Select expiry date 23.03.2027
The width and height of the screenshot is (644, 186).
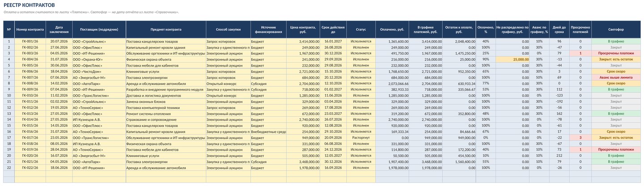point(333,114)
